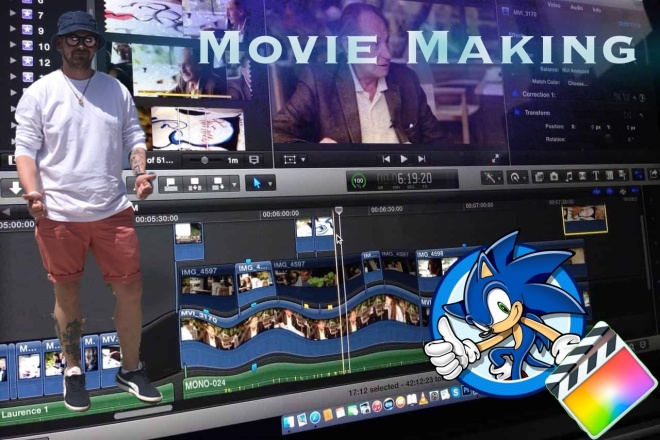This screenshot has height=440, width=660.
Task: Toggle the Correction 1 checkbox
Action: (x=515, y=94)
